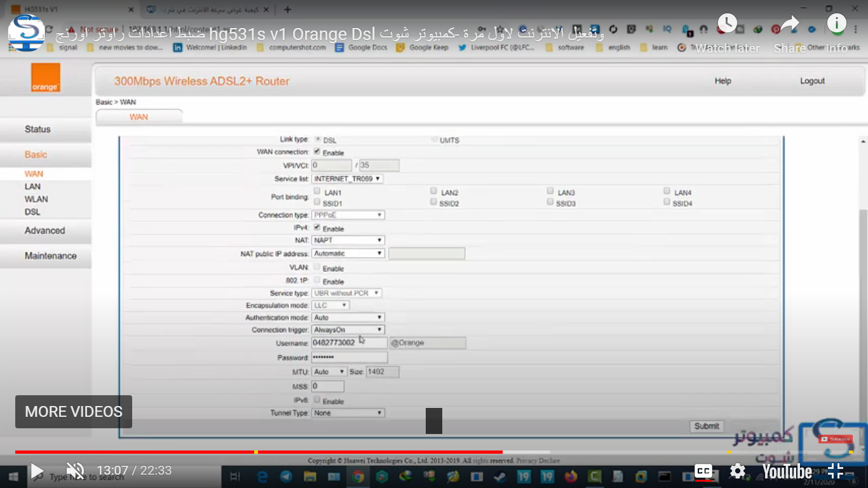Select the DSL link type radio

(318, 139)
